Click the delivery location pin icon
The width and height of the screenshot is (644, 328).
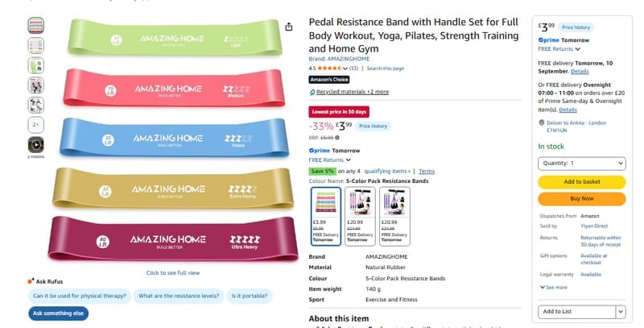pyautogui.click(x=541, y=122)
